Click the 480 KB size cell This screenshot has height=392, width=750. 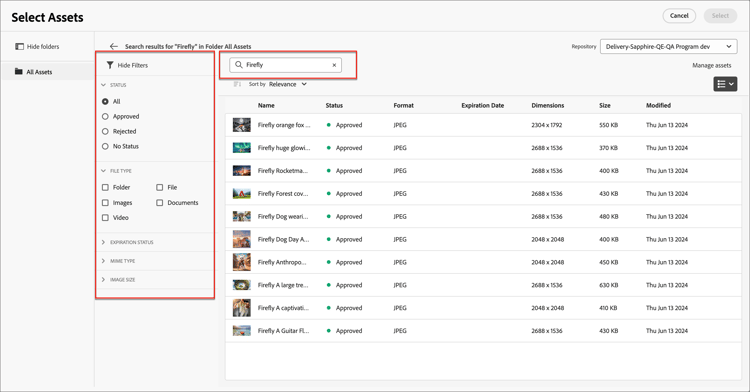click(x=608, y=217)
